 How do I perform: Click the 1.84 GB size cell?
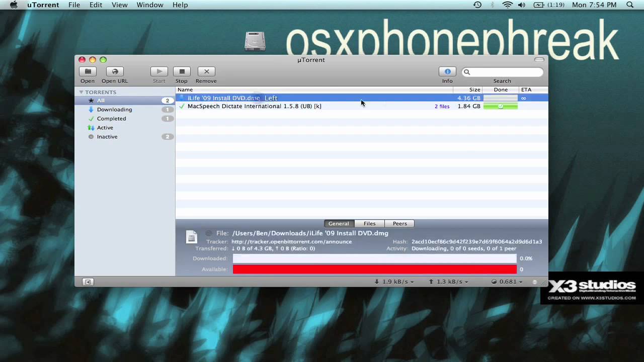click(469, 106)
